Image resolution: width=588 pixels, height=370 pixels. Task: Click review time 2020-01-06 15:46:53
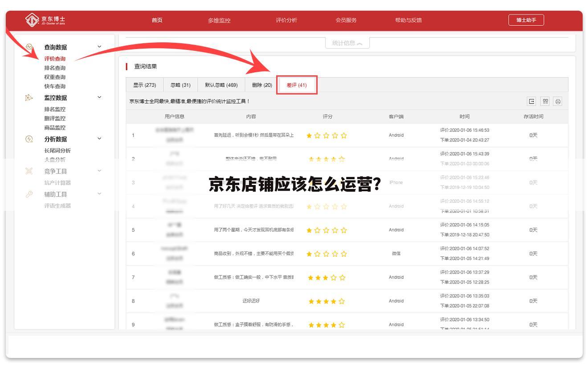(x=465, y=130)
